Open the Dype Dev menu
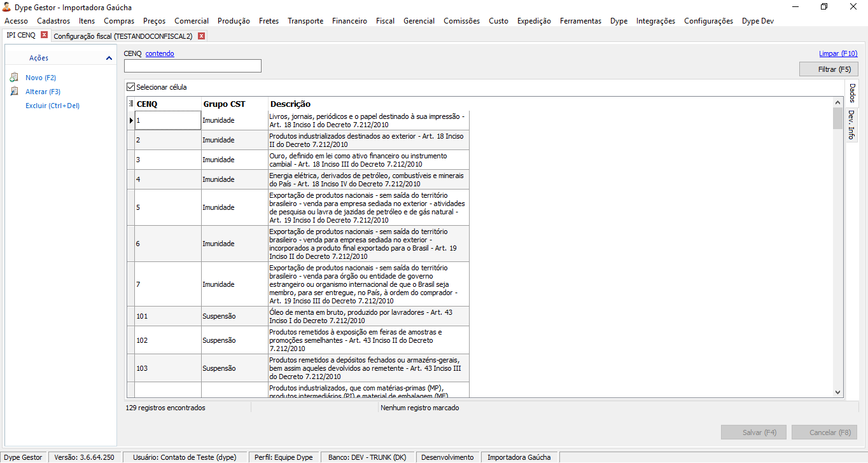868x463 pixels. tap(758, 21)
